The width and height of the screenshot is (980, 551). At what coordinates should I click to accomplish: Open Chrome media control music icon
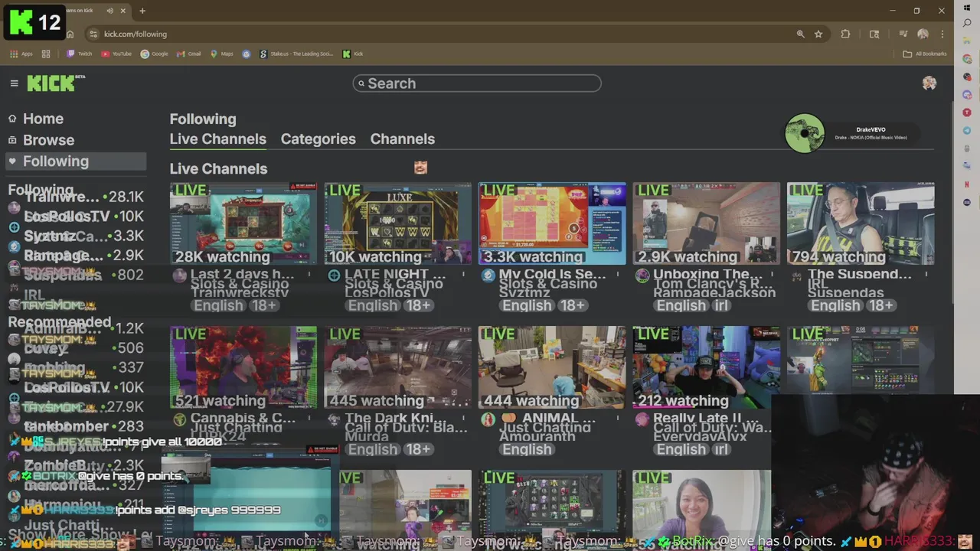click(903, 34)
